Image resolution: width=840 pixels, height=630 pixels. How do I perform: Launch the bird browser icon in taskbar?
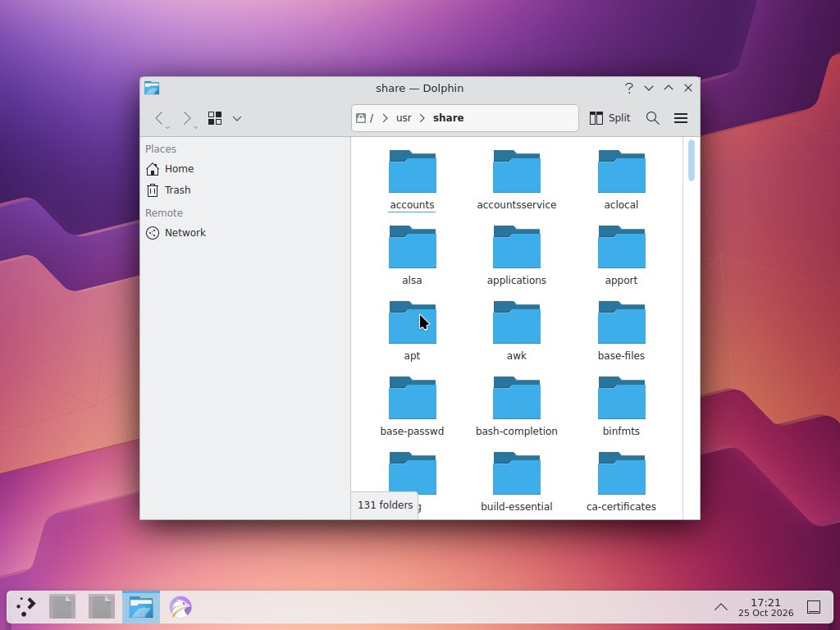pyautogui.click(x=180, y=607)
